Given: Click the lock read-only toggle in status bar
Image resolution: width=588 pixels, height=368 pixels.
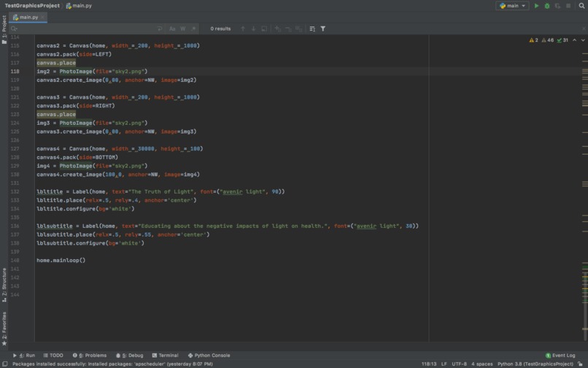Looking at the screenshot, I should [580, 364].
